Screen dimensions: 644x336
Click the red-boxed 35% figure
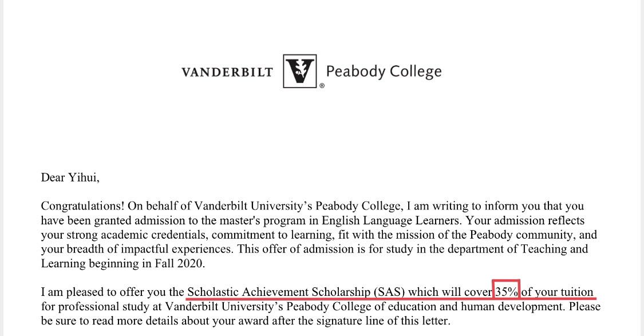pos(507,292)
